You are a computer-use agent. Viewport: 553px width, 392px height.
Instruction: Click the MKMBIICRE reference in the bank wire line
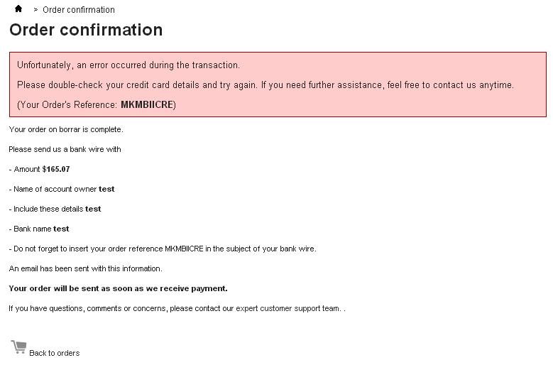coord(184,249)
